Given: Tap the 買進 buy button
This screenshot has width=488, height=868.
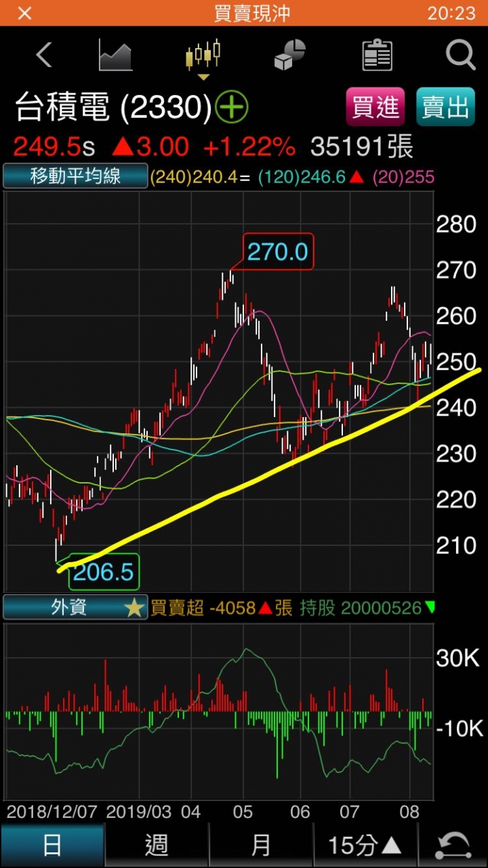Looking at the screenshot, I should (375, 107).
